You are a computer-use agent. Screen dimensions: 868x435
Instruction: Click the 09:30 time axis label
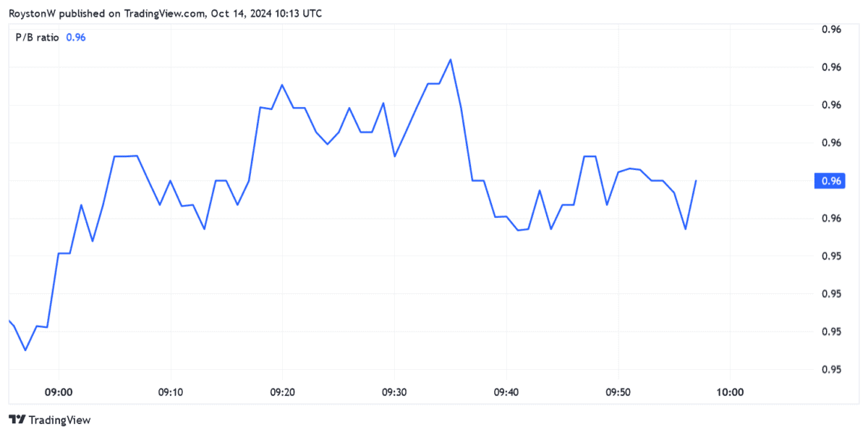[x=393, y=392]
